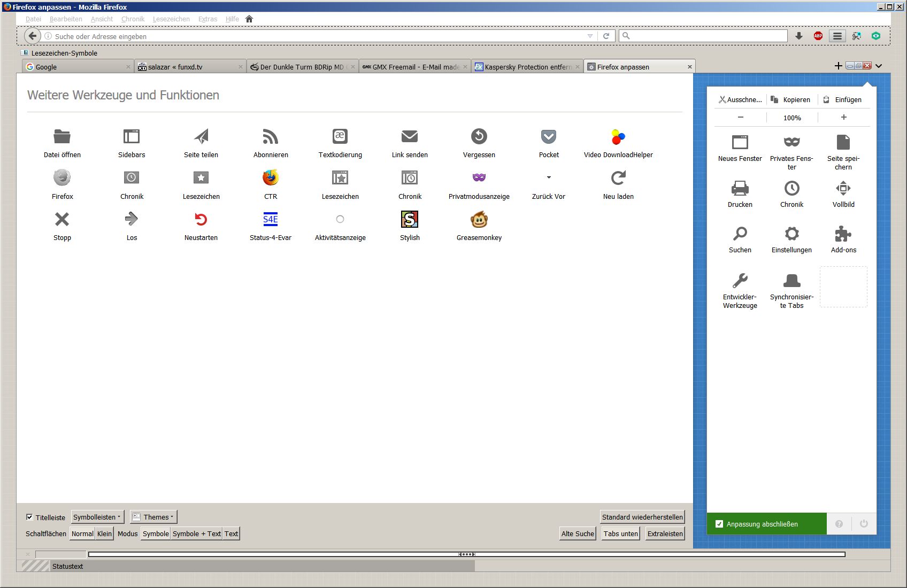Click the address bar input field
This screenshot has width=907, height=588.
click(x=319, y=36)
